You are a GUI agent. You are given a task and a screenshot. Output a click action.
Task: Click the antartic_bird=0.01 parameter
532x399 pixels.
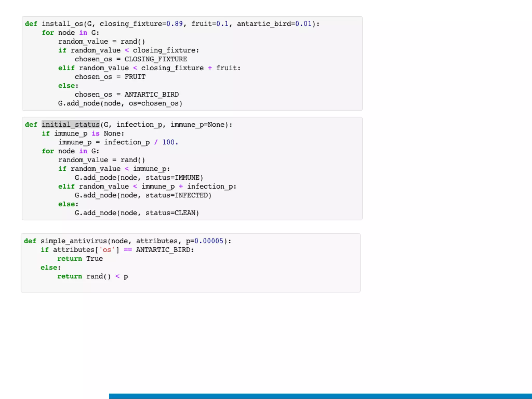(274, 24)
